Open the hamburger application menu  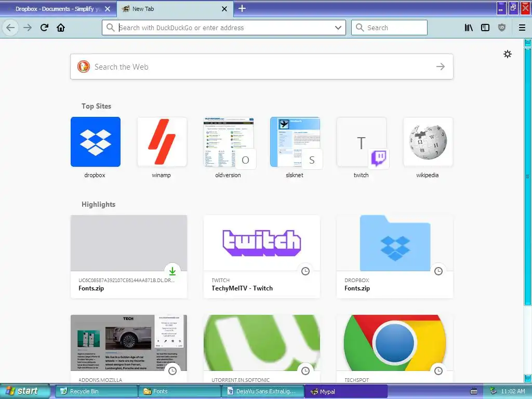pyautogui.click(x=522, y=28)
